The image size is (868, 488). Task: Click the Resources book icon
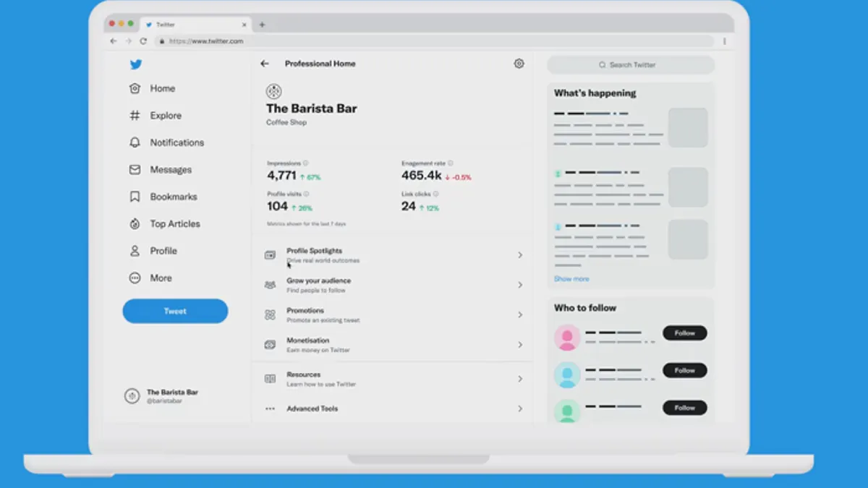pyautogui.click(x=270, y=379)
